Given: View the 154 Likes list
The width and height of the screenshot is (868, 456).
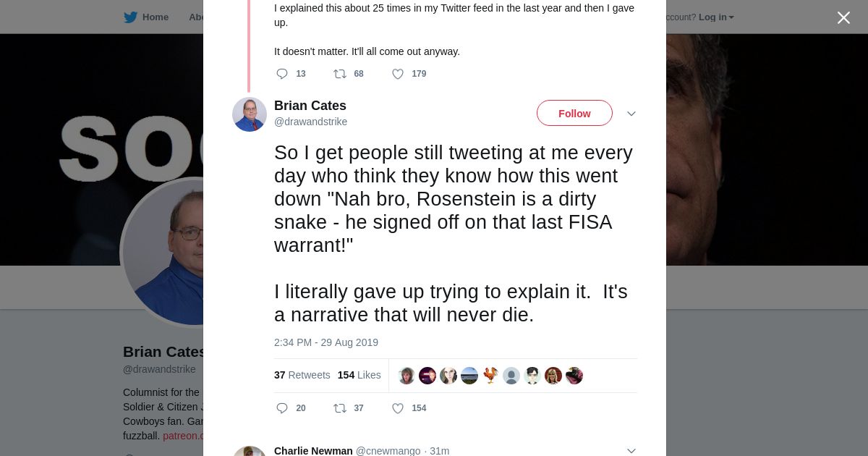Looking at the screenshot, I should pyautogui.click(x=359, y=375).
